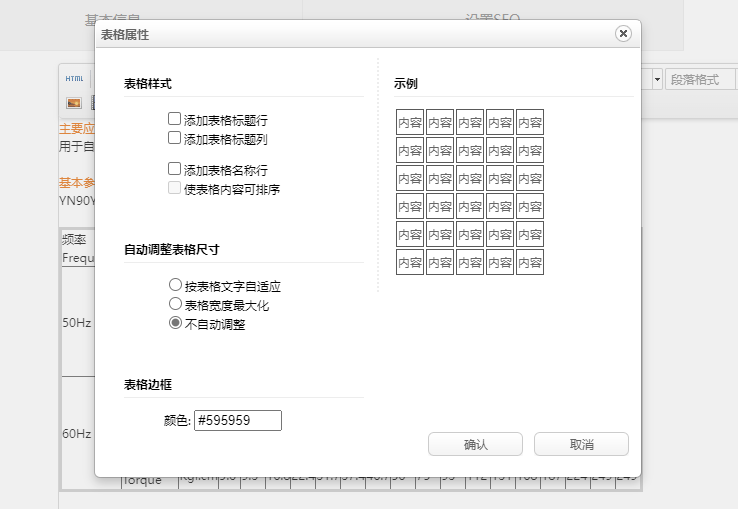Click the border color field showing #595959

point(238,421)
